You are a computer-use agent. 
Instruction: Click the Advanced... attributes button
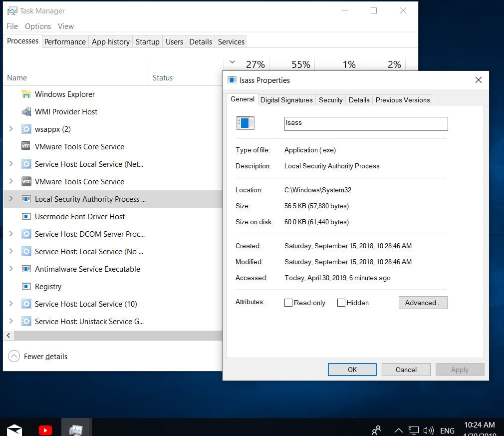click(x=423, y=303)
